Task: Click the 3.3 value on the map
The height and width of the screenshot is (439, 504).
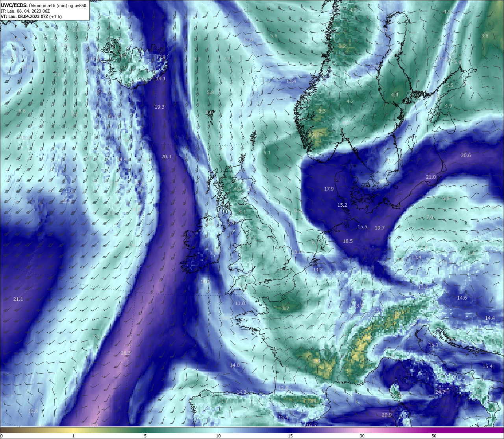Action: coord(322,111)
